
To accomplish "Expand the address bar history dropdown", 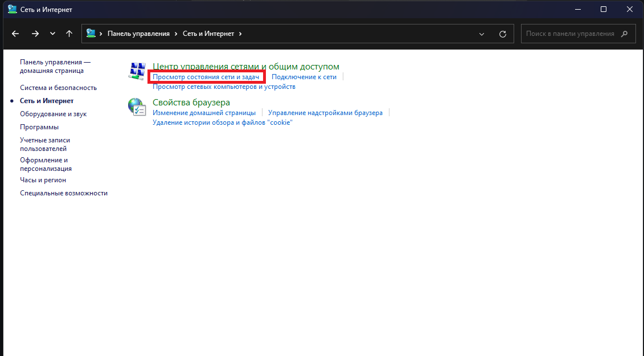I will 482,34.
